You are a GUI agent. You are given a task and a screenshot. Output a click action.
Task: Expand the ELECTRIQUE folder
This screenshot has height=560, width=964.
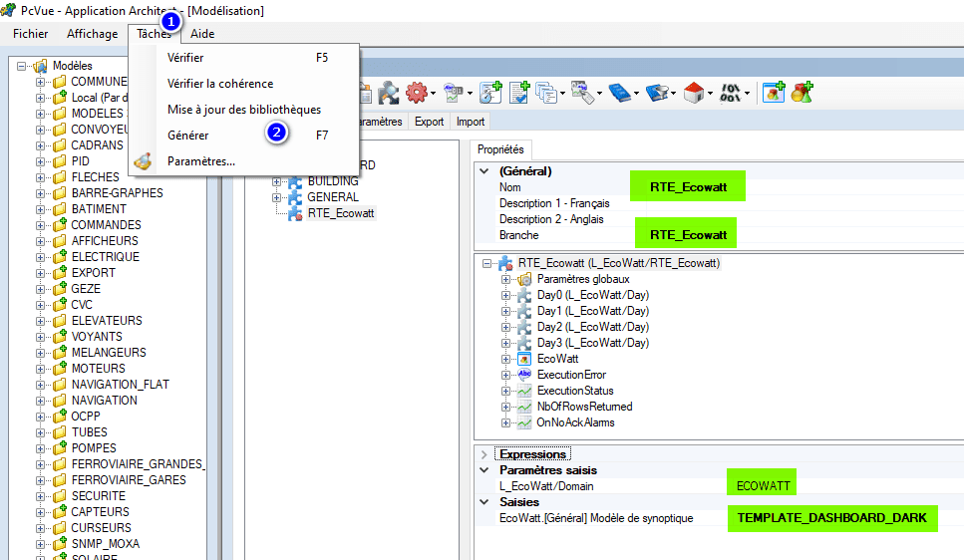tap(40, 257)
